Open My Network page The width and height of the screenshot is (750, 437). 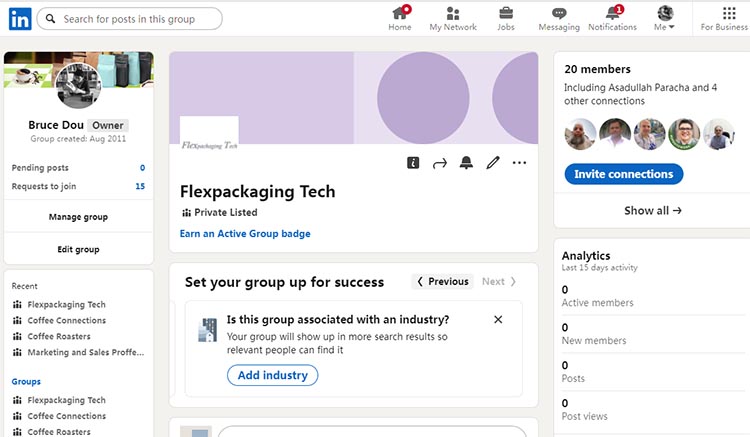point(453,19)
